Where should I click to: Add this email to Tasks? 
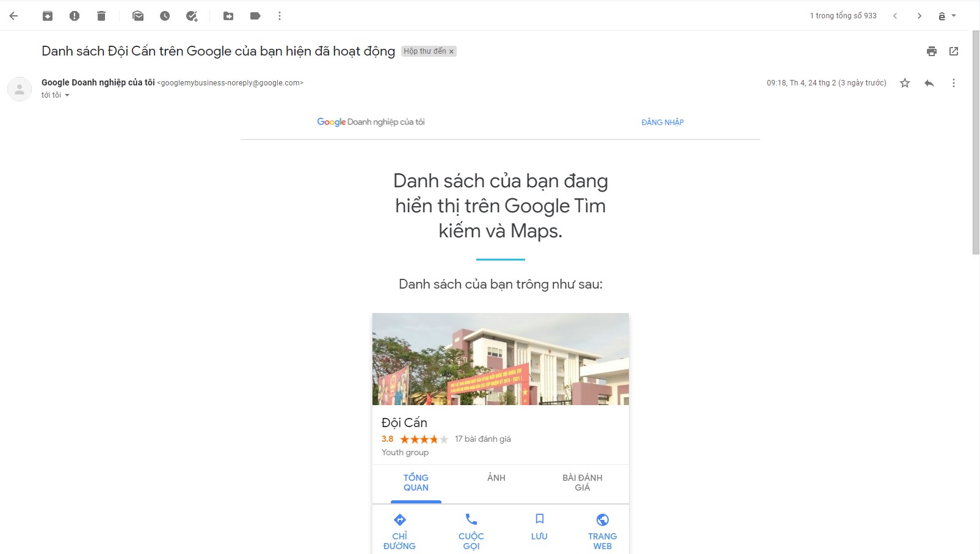point(192,16)
